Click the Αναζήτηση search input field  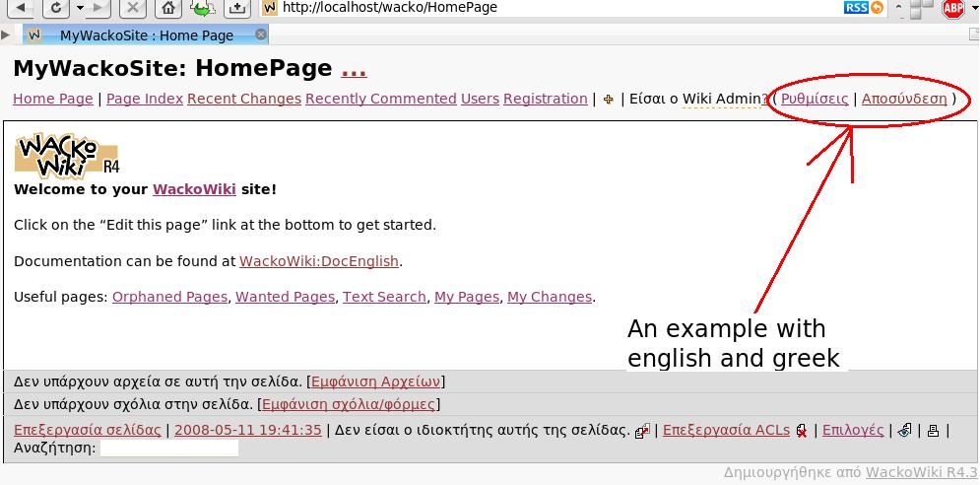point(169,449)
